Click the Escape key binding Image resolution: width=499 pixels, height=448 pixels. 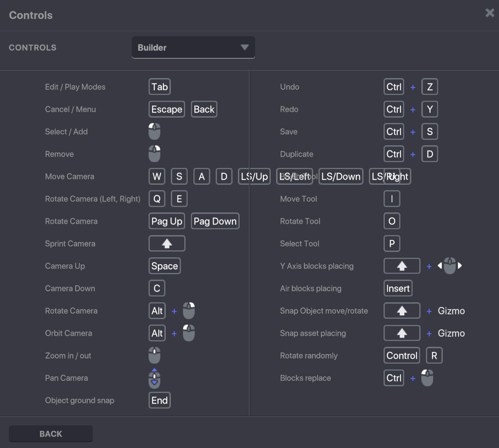(167, 109)
